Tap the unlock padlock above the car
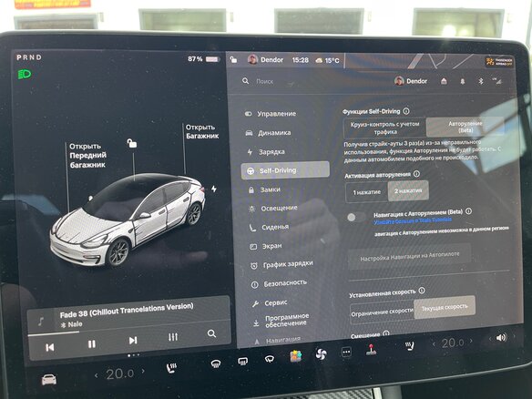The image size is (532, 399). (x=132, y=143)
